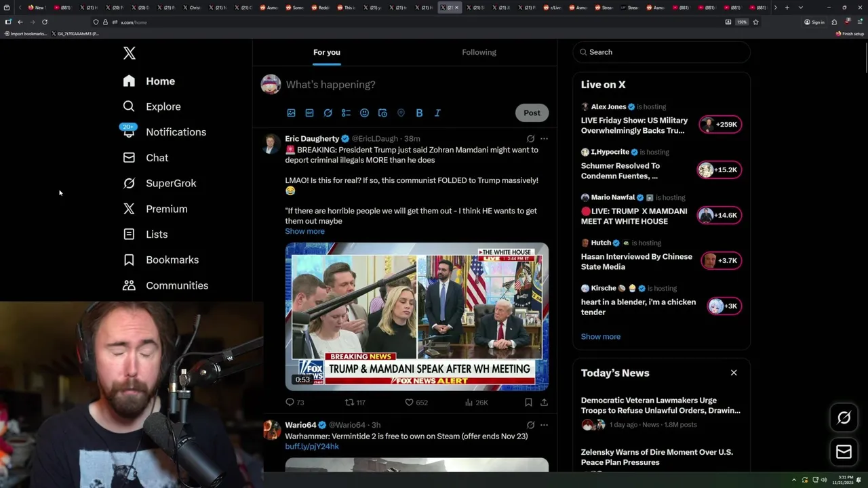The width and height of the screenshot is (868, 488).
Task: Like Eric Daugherty's post
Action: 416,403
